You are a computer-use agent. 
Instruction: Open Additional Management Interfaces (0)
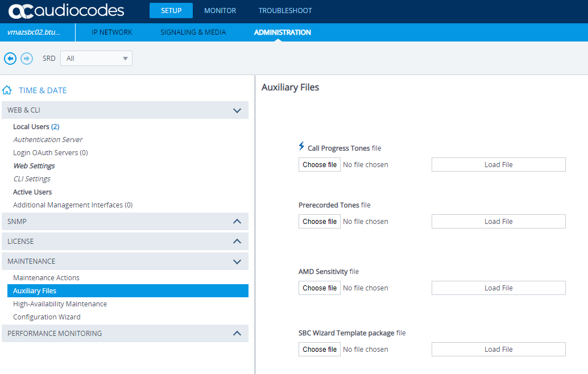73,205
